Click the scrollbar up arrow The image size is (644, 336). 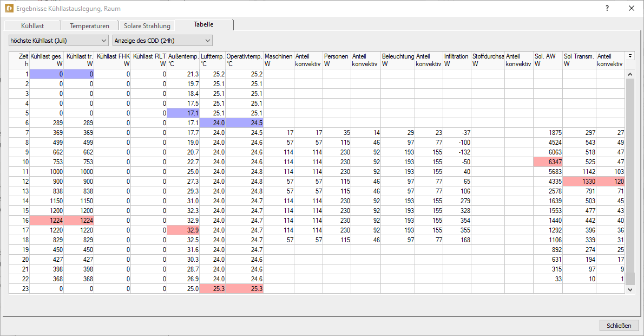coord(630,74)
